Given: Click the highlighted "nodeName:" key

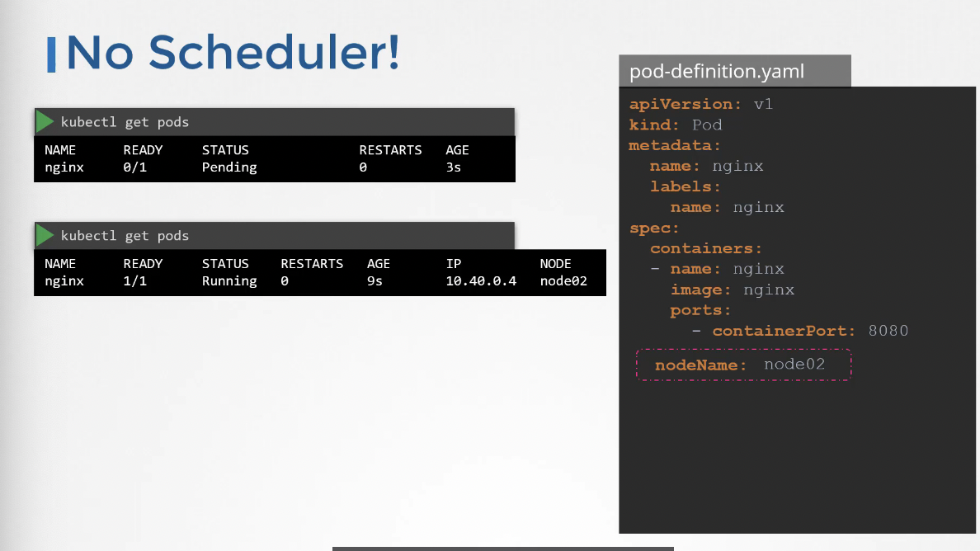Looking at the screenshot, I should click(x=700, y=365).
